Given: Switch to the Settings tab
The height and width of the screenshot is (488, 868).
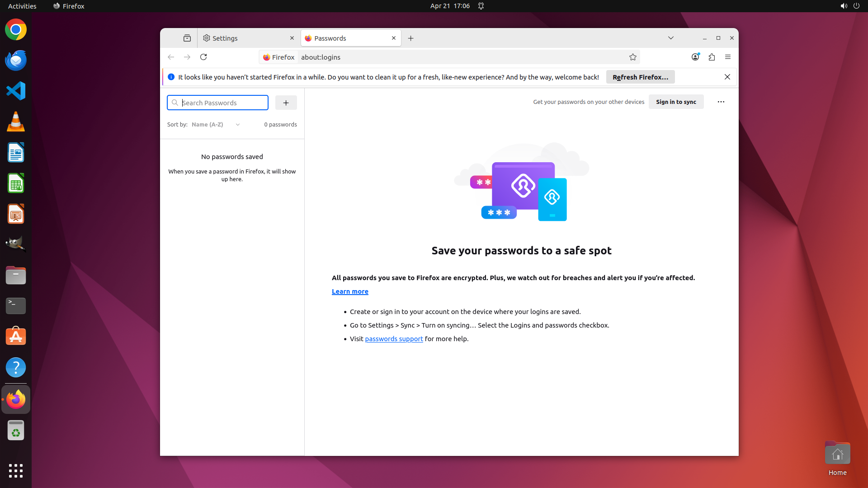Looking at the screenshot, I should tap(244, 38).
